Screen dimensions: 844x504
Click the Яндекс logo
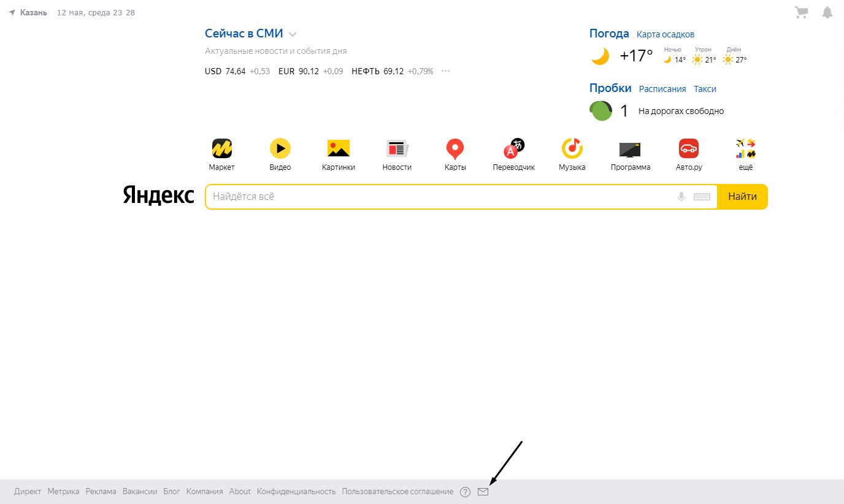tap(159, 196)
